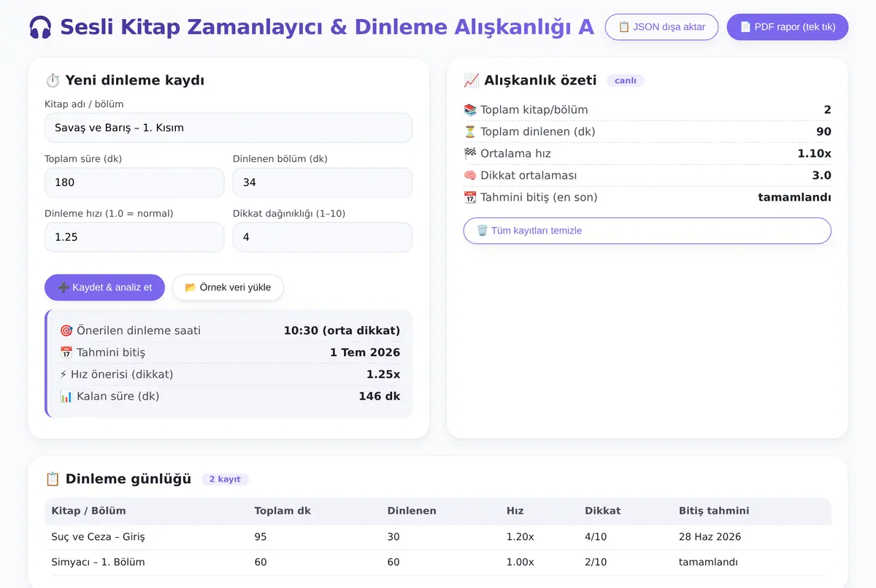
Task: Click Kaydet & analiz et button
Action: 104,287
